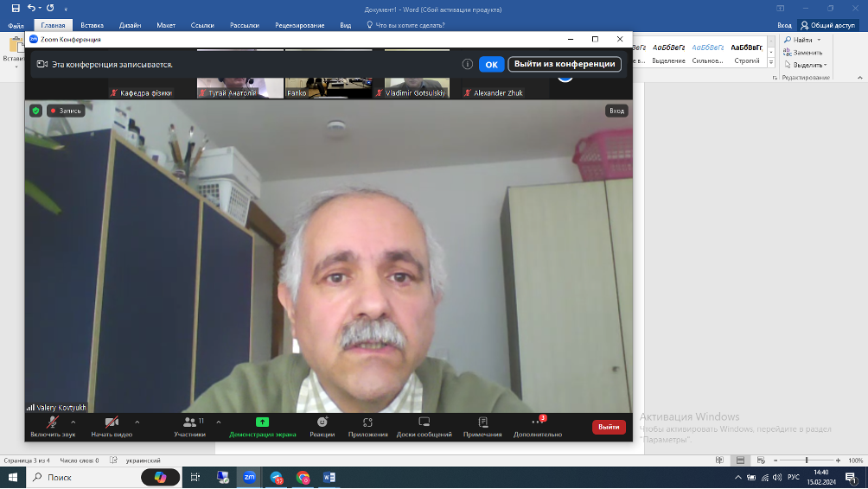Click Выйти из конференции button
Screen dimensions: 868x489
coord(564,64)
